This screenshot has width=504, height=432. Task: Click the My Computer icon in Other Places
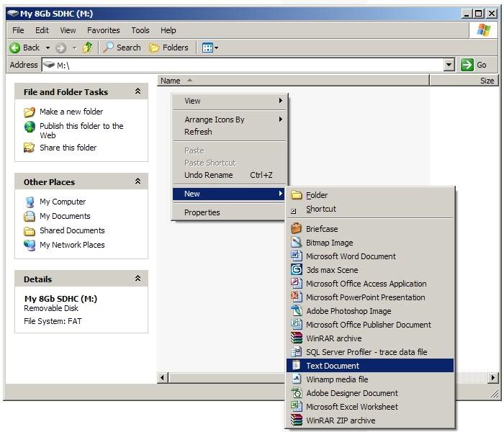30,202
